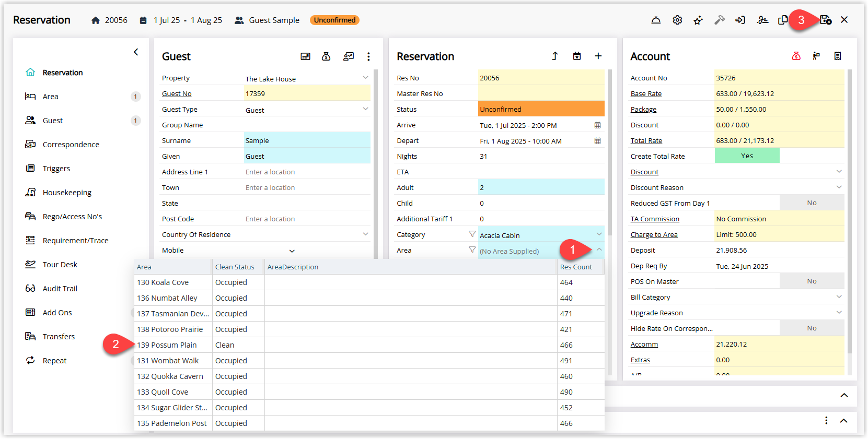Click the filter icon beside Category
This screenshot has width=868, height=439.
[472, 234]
